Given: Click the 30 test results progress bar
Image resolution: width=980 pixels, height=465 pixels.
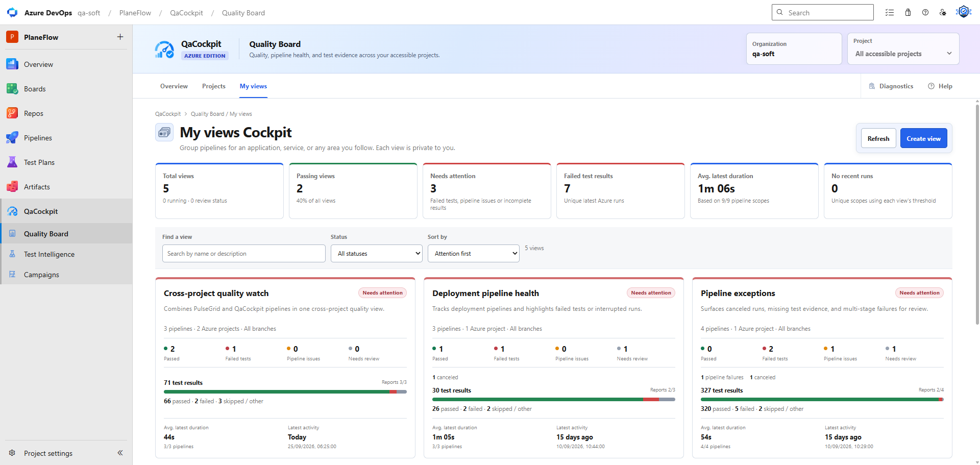Looking at the screenshot, I should click(554, 400).
